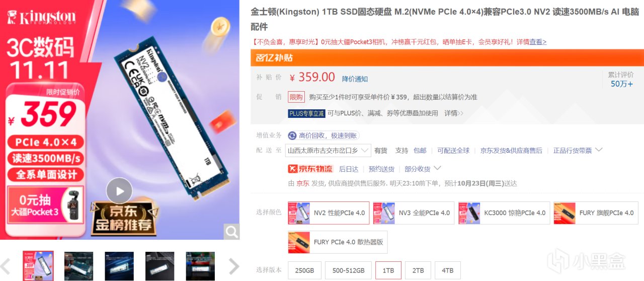
Task: Go to previous thumbnail with left arrow
Action: [6, 266]
